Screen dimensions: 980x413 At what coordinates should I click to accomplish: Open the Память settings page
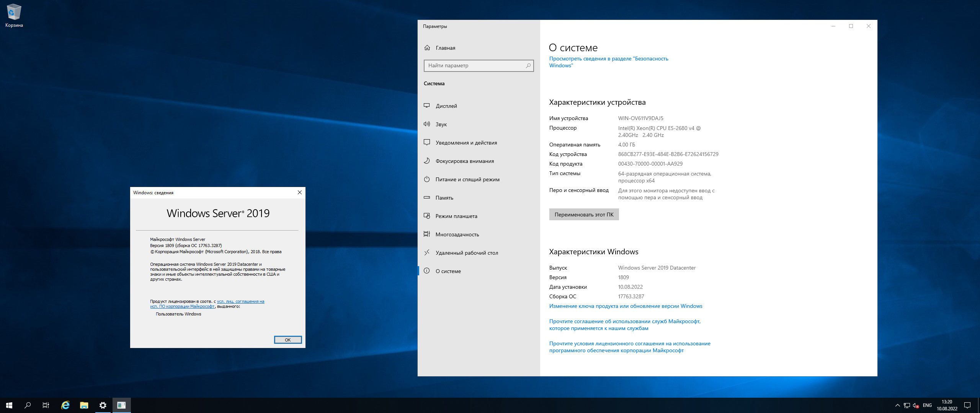[479, 198]
